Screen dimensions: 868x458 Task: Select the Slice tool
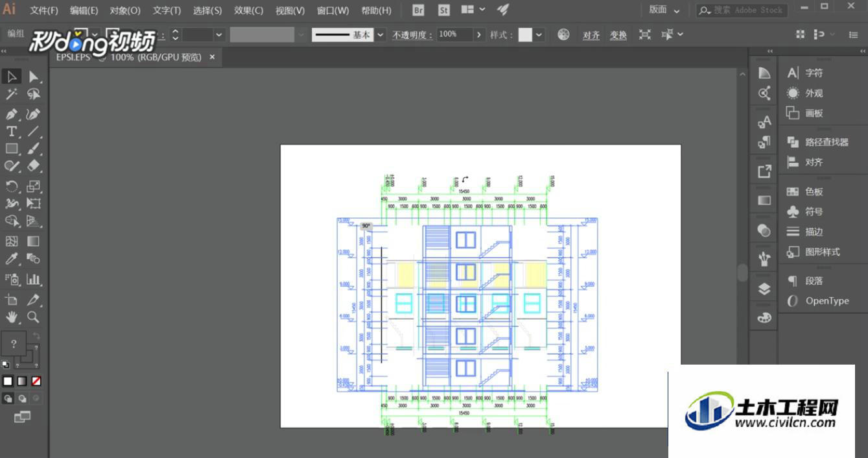(34, 300)
